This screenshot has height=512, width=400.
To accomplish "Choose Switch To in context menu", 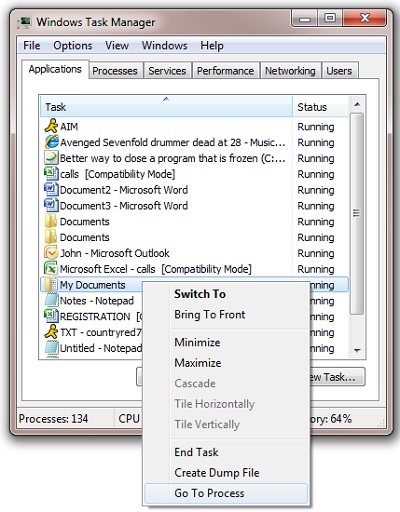I will pyautogui.click(x=226, y=294).
